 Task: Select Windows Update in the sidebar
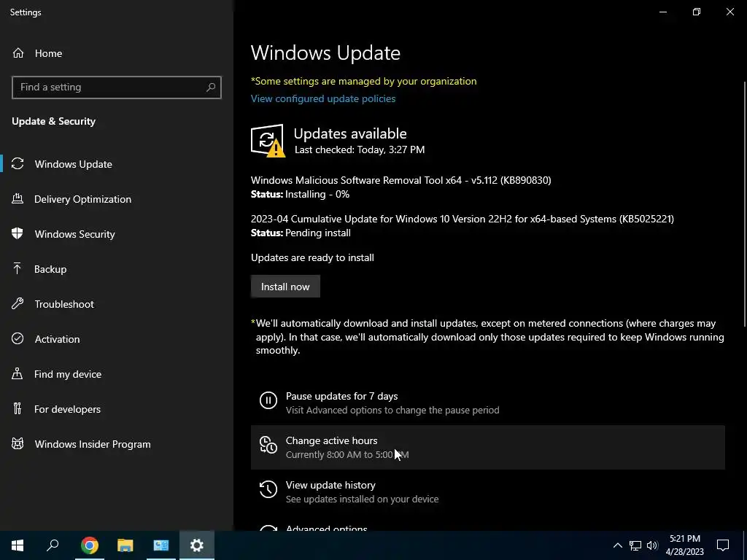(x=117, y=164)
